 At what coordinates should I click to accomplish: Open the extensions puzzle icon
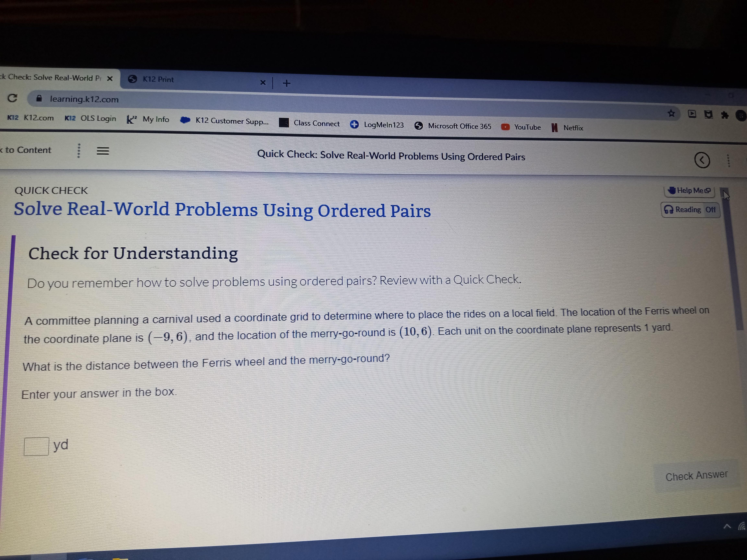[x=724, y=115]
